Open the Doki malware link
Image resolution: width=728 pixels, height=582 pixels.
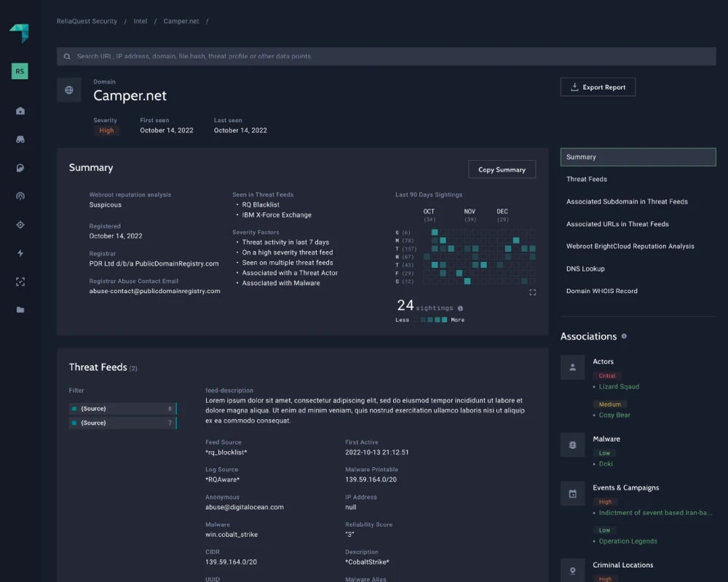[606, 463]
